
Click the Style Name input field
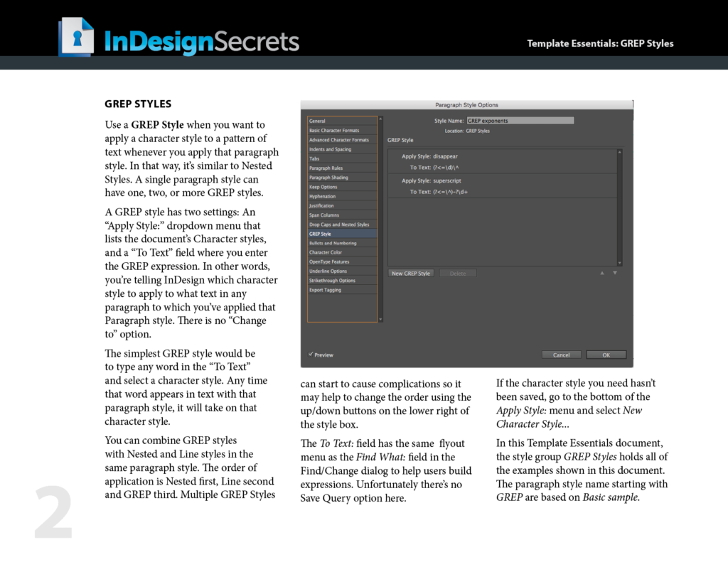point(520,120)
